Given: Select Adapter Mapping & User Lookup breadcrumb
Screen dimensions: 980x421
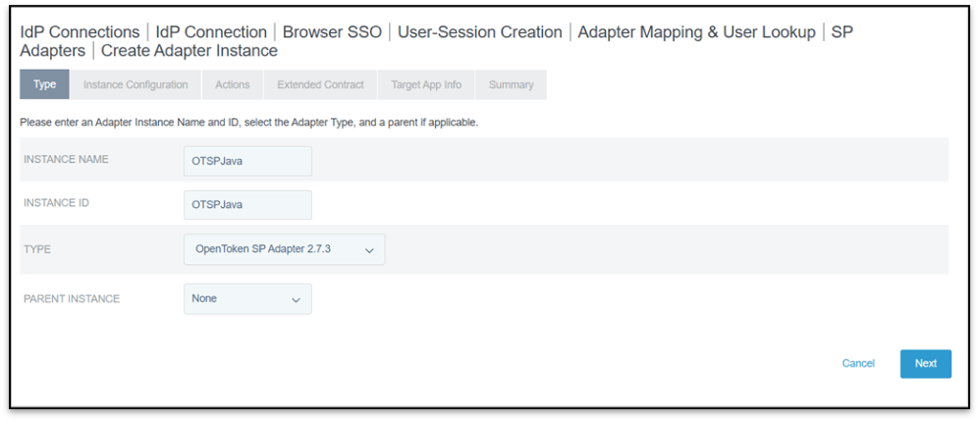Looking at the screenshot, I should [x=696, y=32].
